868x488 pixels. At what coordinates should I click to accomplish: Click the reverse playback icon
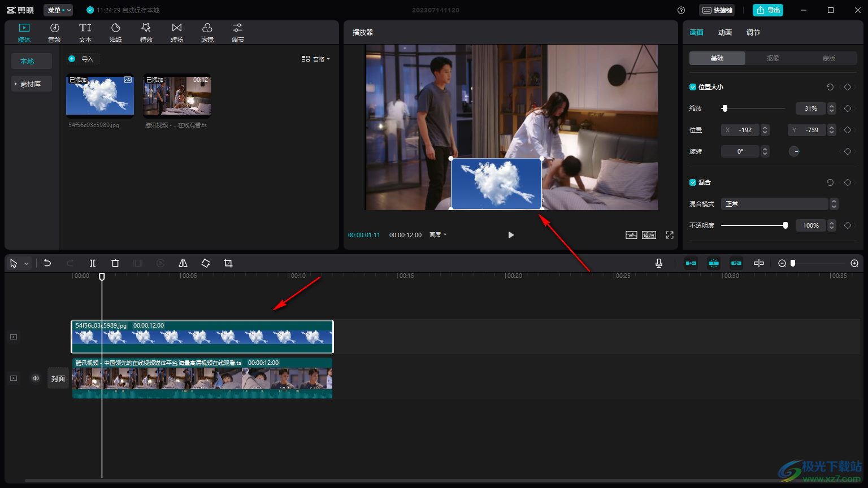pos(160,263)
